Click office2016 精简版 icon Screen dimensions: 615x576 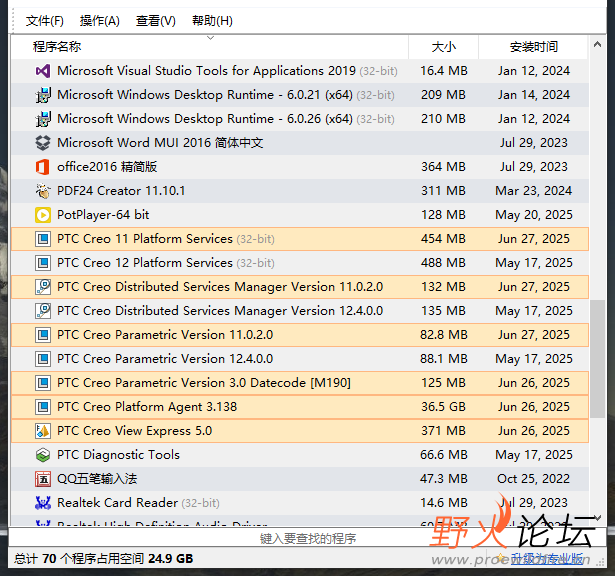[43, 167]
